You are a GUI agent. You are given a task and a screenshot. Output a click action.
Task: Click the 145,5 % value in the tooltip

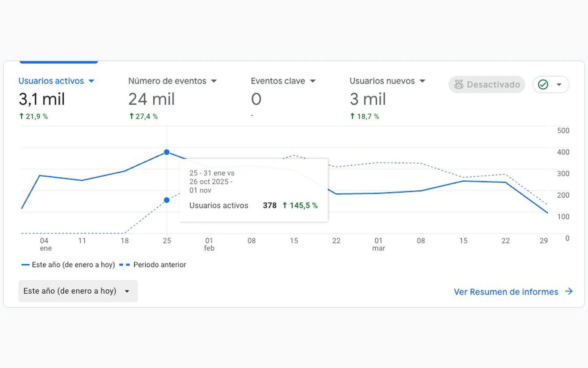300,205
